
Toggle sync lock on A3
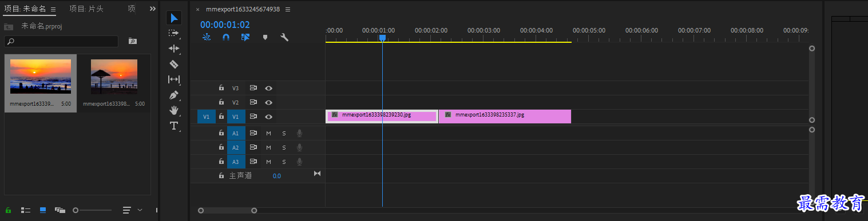click(x=253, y=162)
